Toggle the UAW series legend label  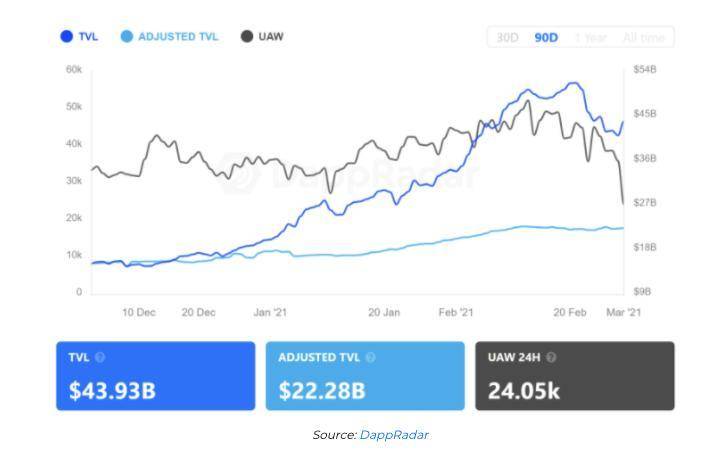pyautogui.click(x=271, y=37)
